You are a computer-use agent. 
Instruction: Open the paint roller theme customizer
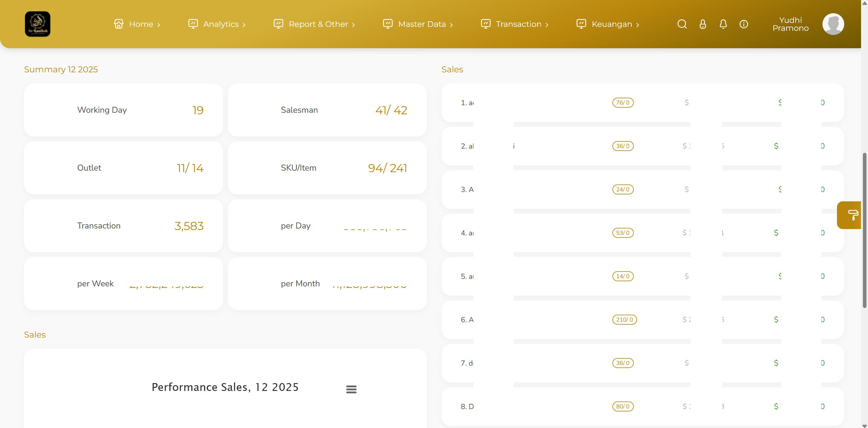click(x=853, y=215)
